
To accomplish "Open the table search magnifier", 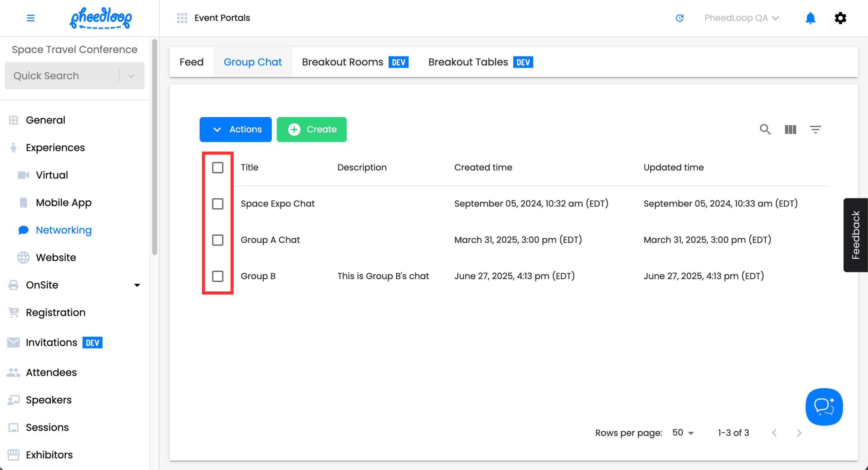I will coord(765,129).
